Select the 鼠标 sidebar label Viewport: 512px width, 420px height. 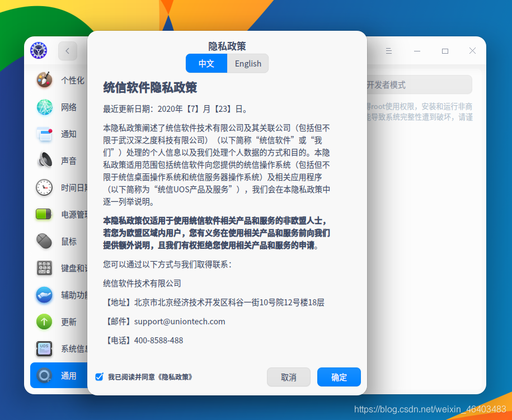[x=69, y=242]
